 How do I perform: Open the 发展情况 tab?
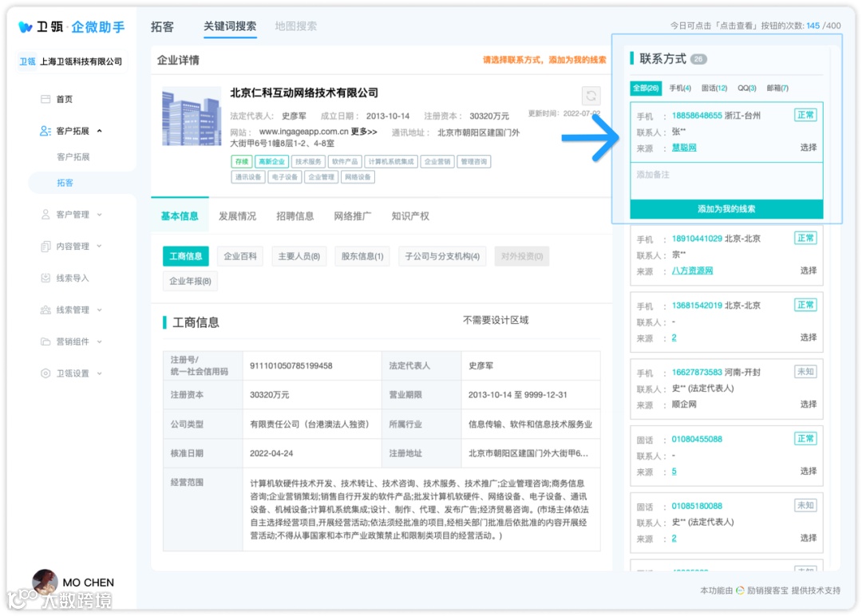coord(238,216)
